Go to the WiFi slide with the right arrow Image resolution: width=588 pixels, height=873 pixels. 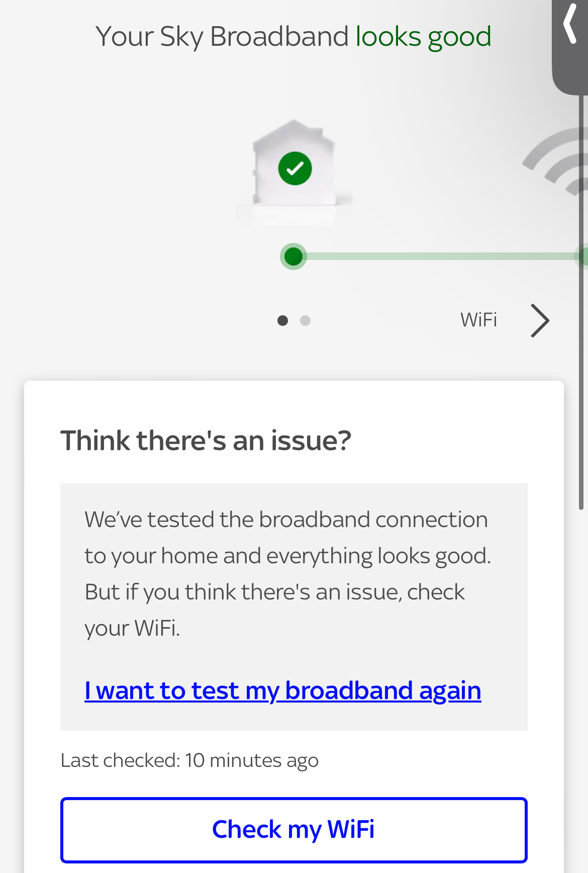click(540, 320)
